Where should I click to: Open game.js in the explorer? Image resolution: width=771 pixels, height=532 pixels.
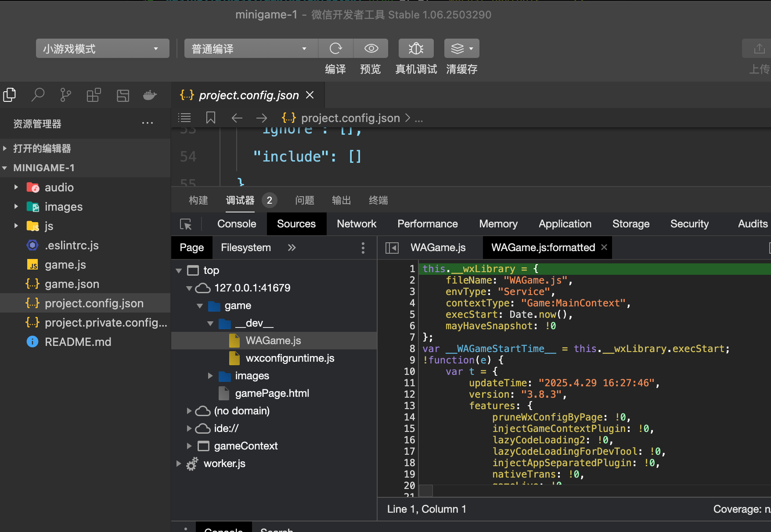click(x=65, y=265)
